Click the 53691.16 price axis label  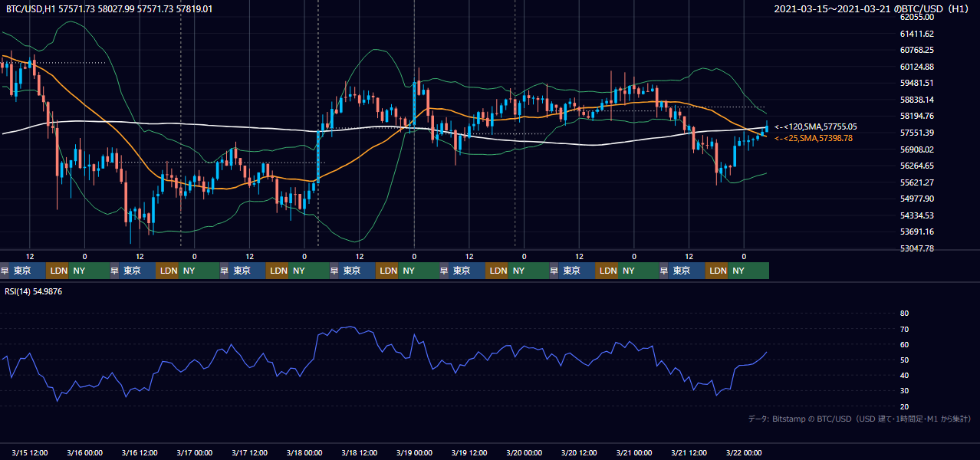(x=916, y=232)
